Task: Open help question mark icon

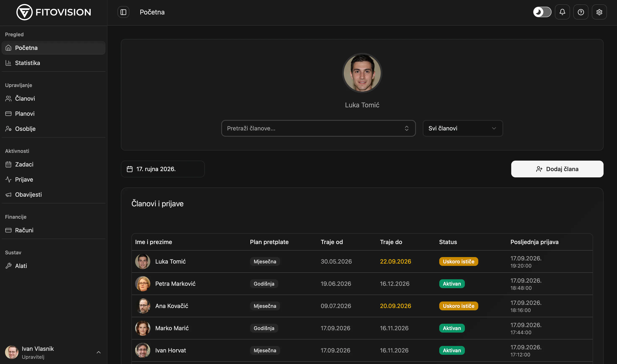Action: tap(581, 12)
